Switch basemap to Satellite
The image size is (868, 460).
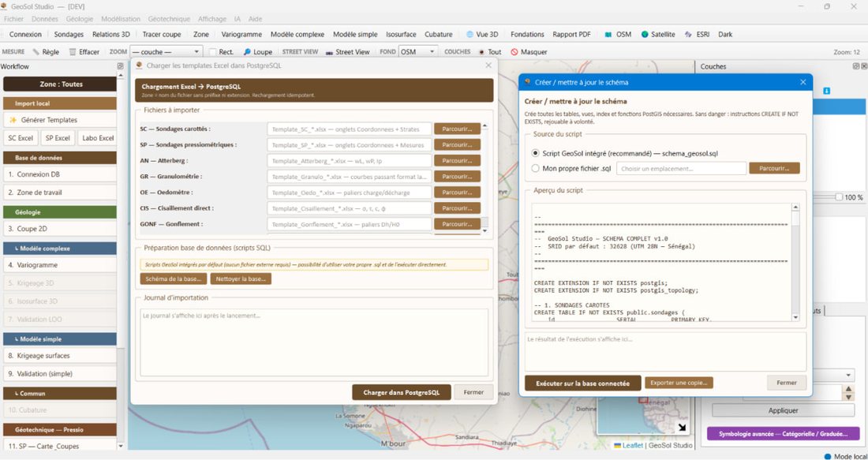(657, 34)
